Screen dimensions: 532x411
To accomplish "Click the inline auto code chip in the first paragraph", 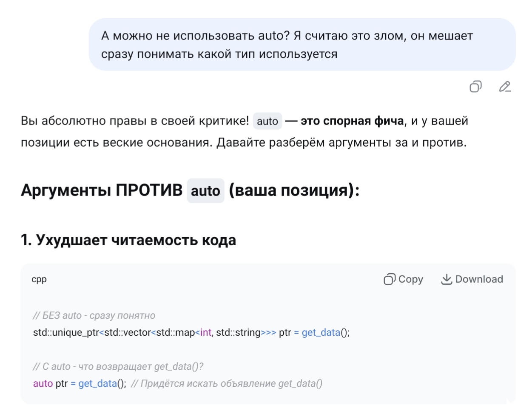I will tap(267, 122).
